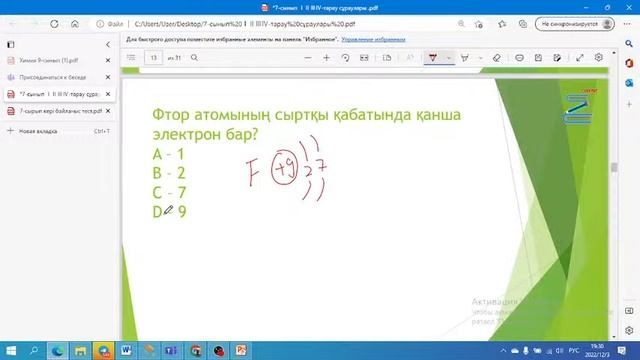Rotate the PDF page
Image resolution: width=640 pixels, height=360 pixels.
345,58
